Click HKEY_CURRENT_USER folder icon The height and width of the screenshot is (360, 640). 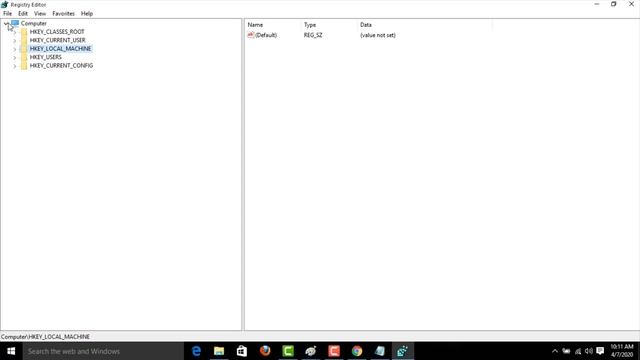(24, 40)
